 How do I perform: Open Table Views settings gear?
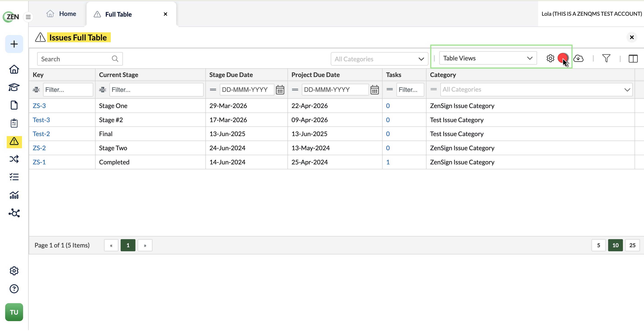point(550,58)
